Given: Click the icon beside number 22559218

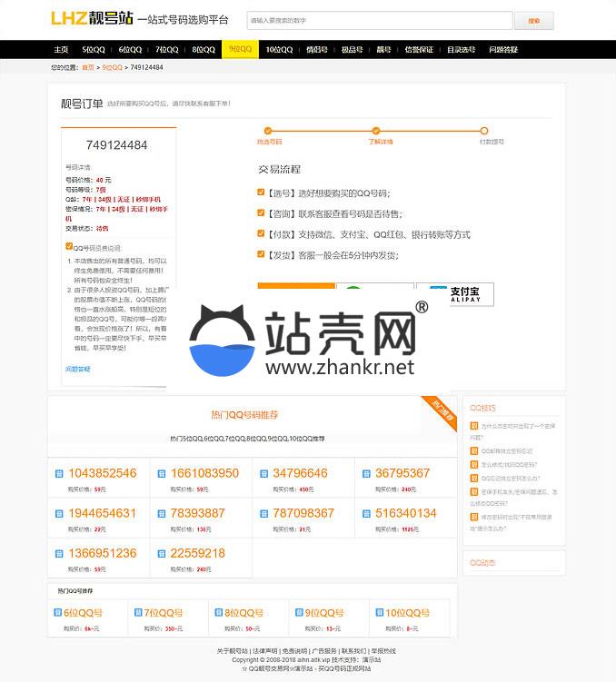Looking at the screenshot, I should 162,553.
